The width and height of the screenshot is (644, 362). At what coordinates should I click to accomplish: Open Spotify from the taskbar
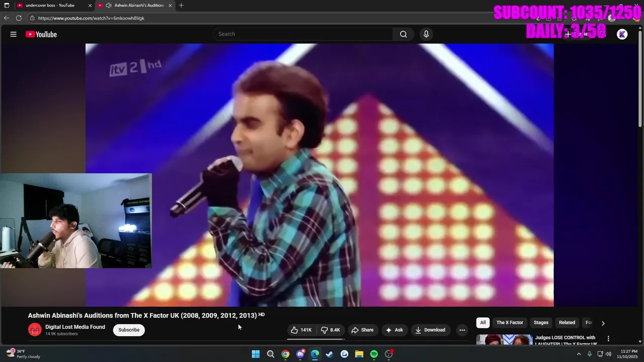click(x=374, y=354)
